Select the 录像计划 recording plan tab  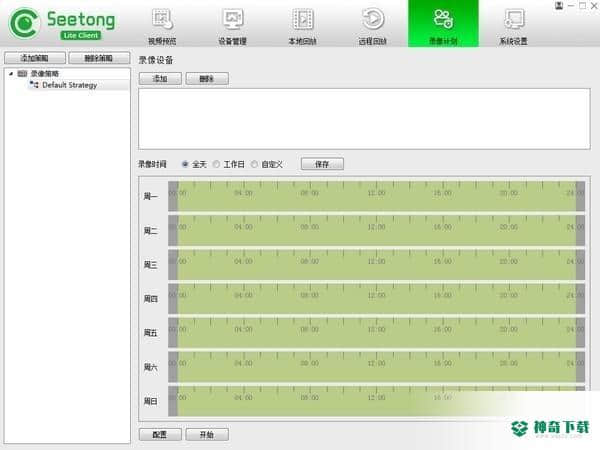click(443, 24)
